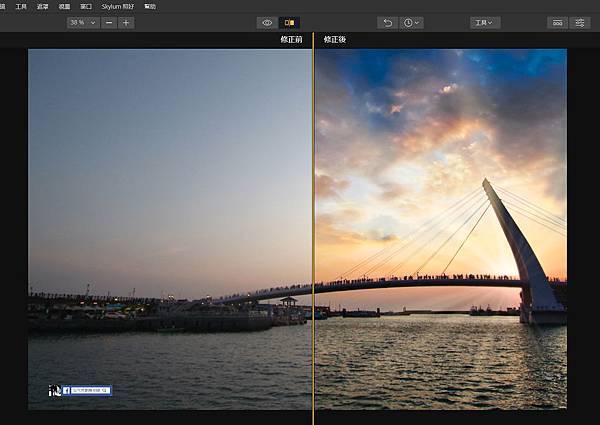The width and height of the screenshot is (600, 425).
Task: Expand the 38 % zoom level dropdown
Action: (x=82, y=22)
